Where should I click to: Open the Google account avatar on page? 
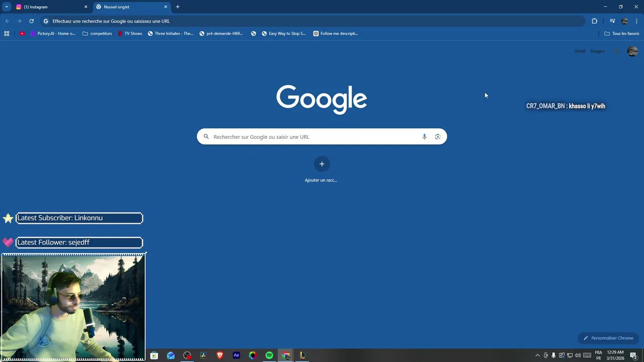coord(632,51)
